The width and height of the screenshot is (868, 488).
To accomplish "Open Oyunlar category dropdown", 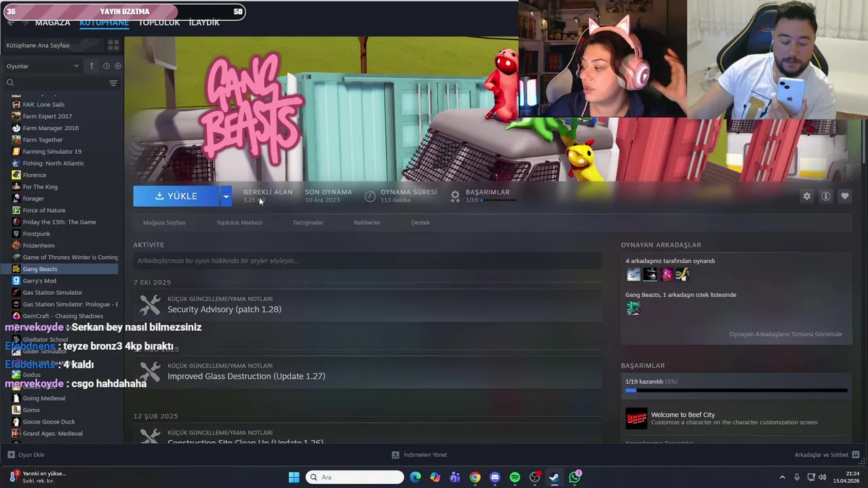I will click(x=43, y=66).
